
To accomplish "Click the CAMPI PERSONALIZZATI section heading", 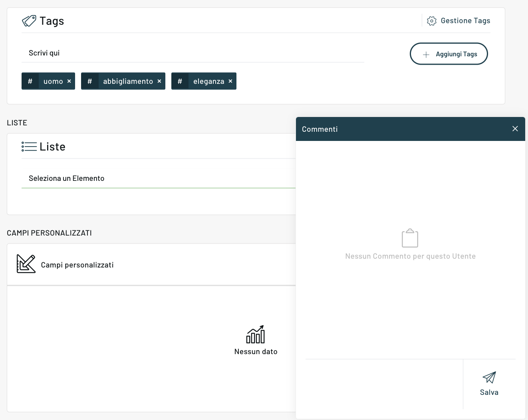I will click(50, 233).
